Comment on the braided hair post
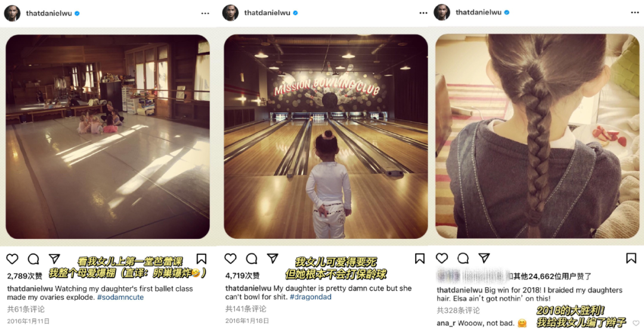 coord(463,258)
